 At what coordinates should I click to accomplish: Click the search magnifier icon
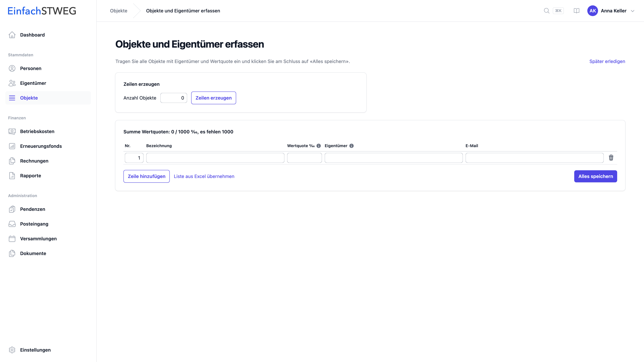tap(547, 11)
